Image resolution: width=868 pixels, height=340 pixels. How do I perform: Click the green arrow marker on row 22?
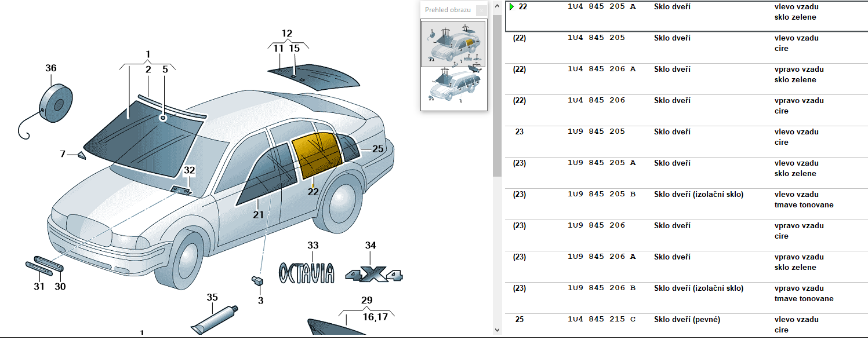(511, 7)
